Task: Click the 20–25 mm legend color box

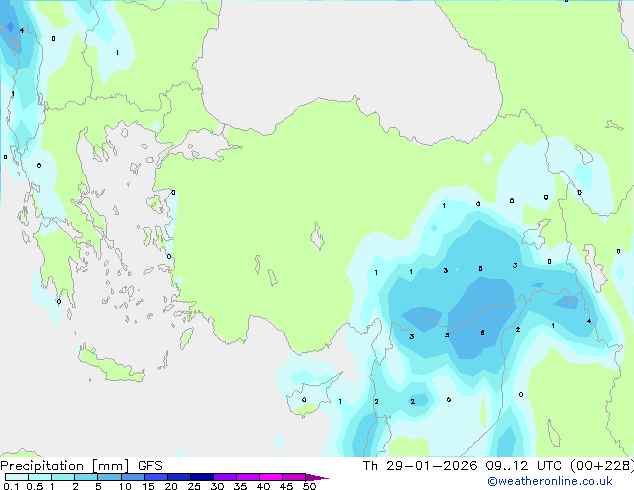Action: [178, 477]
